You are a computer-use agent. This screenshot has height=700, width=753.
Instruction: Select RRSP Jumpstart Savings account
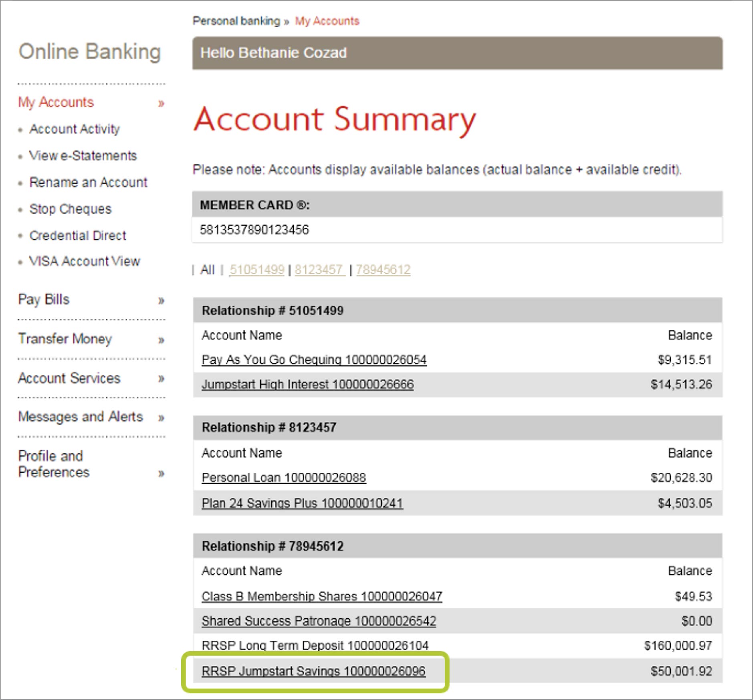coord(313,671)
